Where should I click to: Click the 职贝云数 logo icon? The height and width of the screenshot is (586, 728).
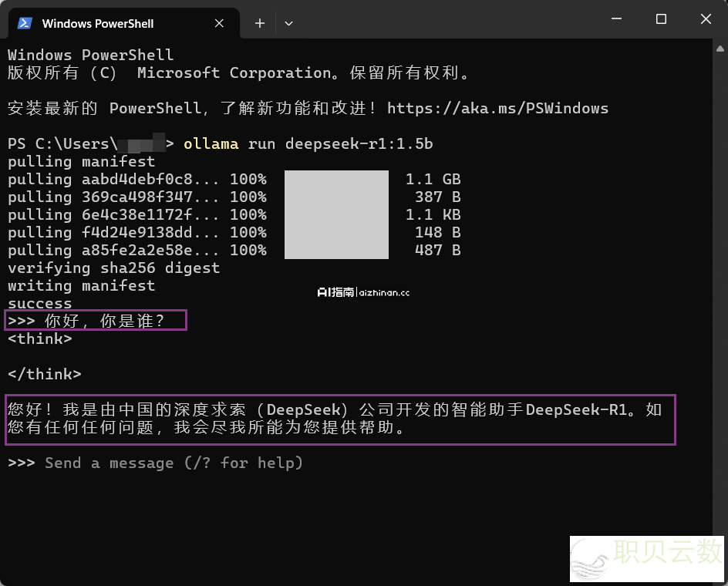pyautogui.click(x=591, y=559)
